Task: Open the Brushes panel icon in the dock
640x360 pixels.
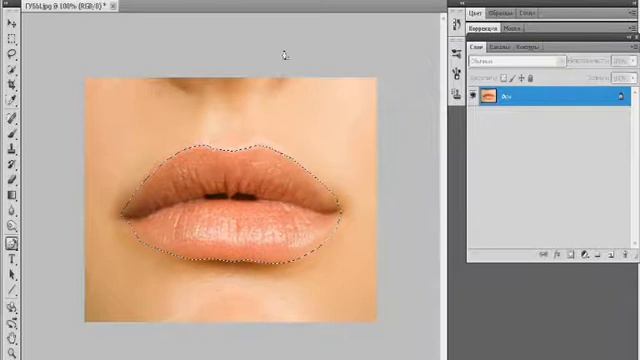Action: point(456,73)
